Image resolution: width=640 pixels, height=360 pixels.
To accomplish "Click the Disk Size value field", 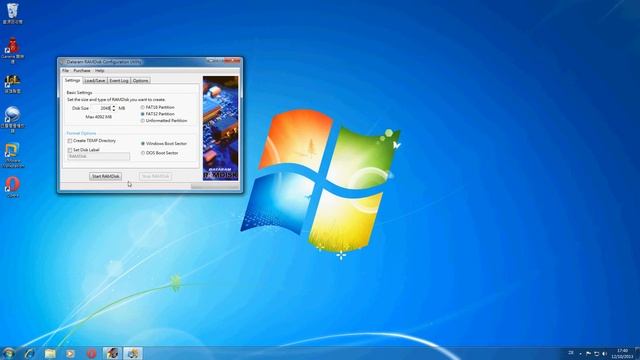I will (x=101, y=108).
